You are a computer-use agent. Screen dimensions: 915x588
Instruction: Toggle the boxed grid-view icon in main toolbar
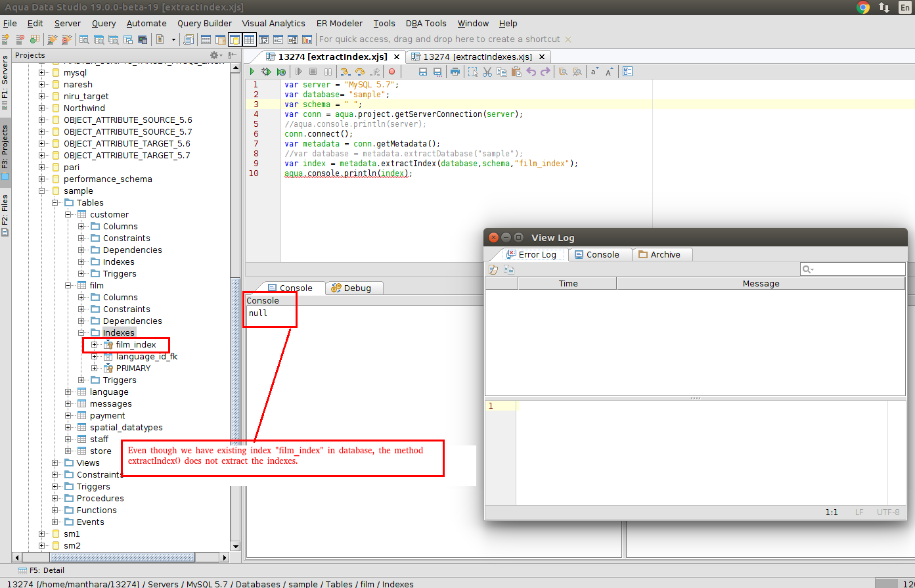[250, 39]
